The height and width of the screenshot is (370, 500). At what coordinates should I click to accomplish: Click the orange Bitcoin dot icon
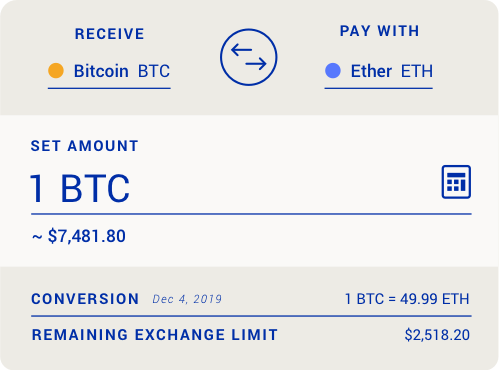(56, 71)
